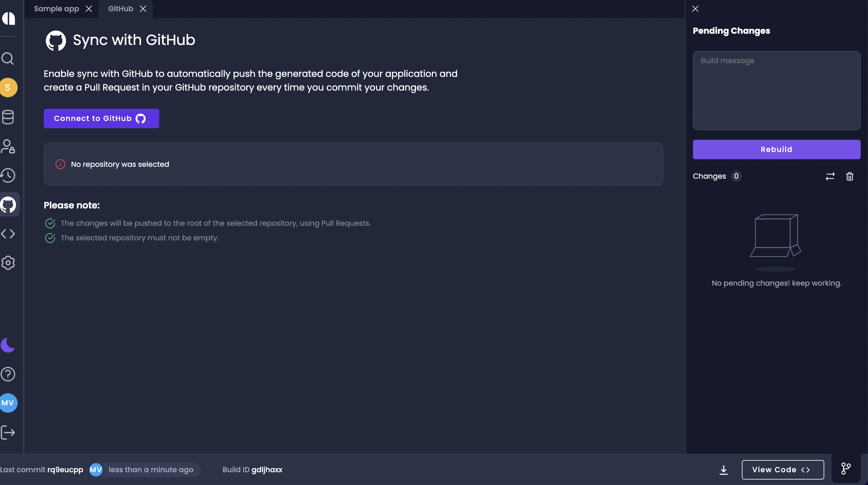Click the Connect to GitHub button
The image size is (868, 485).
[x=101, y=118]
